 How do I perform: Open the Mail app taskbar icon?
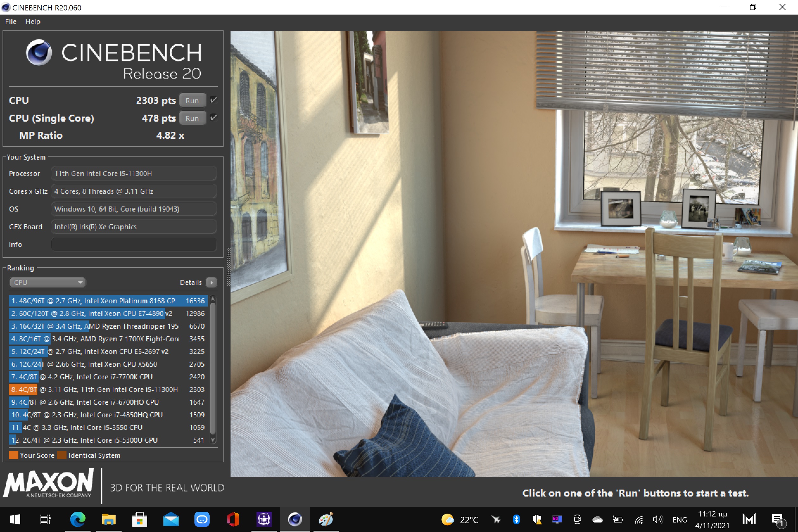[x=171, y=519]
